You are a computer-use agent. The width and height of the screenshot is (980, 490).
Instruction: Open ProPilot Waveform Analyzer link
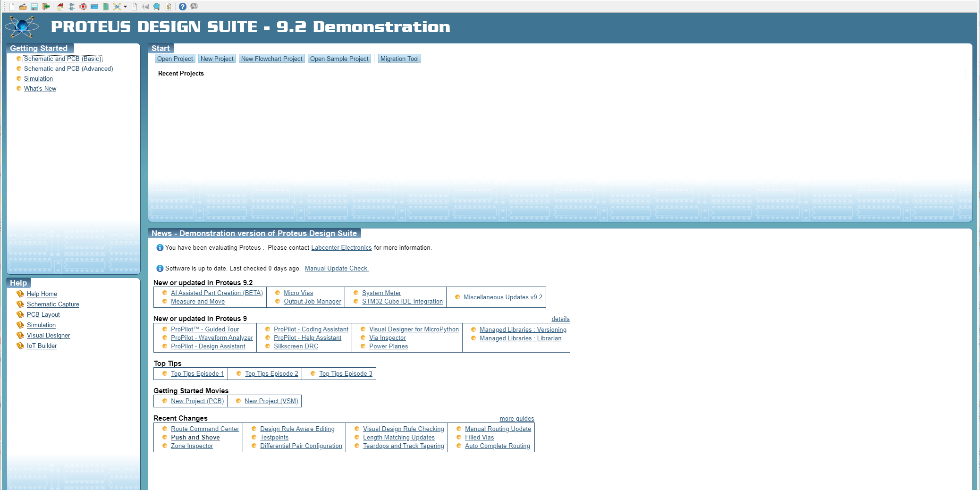[212, 338]
